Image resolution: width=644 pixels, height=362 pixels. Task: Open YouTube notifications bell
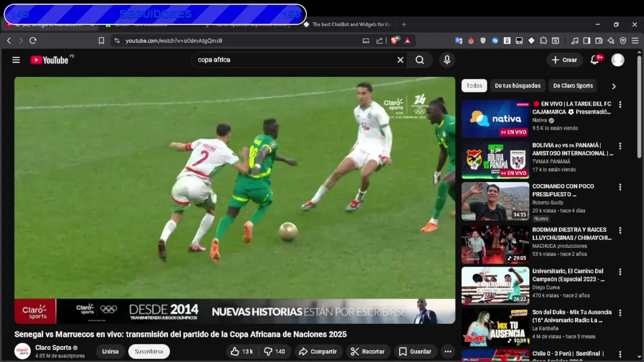tap(595, 60)
